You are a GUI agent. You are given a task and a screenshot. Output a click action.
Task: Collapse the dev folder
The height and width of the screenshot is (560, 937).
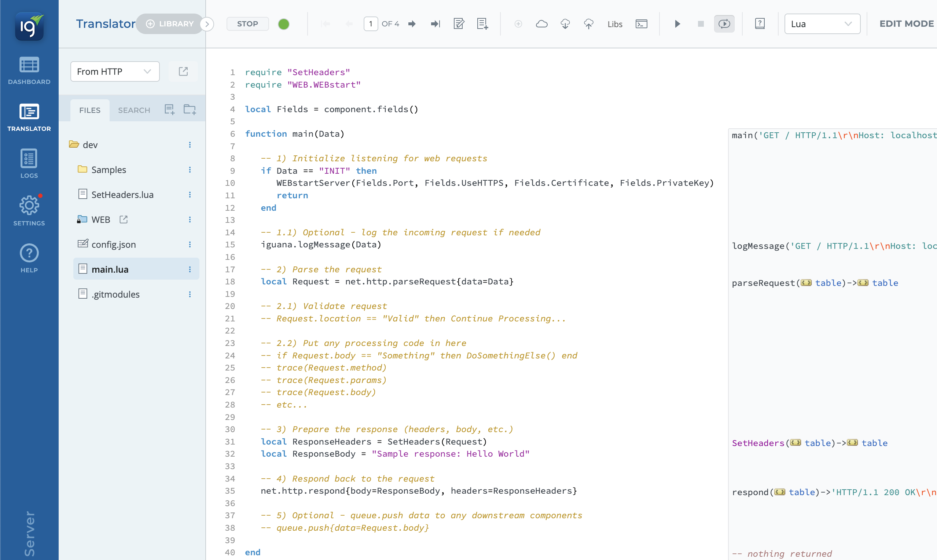pyautogui.click(x=74, y=144)
